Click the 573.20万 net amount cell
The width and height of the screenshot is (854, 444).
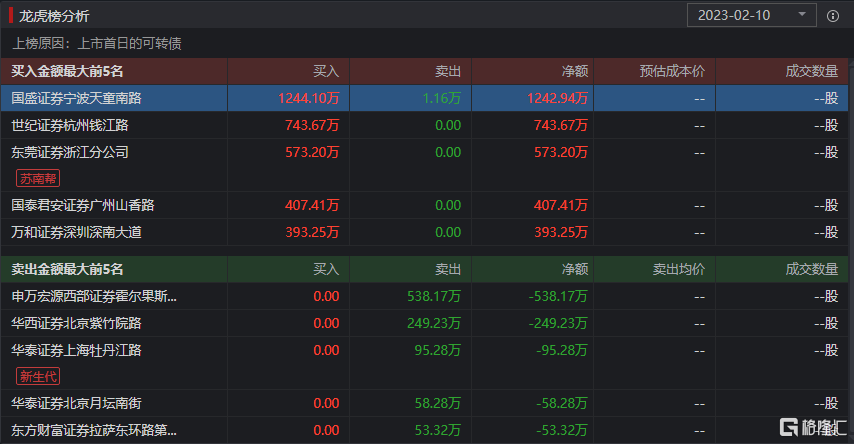(x=561, y=152)
